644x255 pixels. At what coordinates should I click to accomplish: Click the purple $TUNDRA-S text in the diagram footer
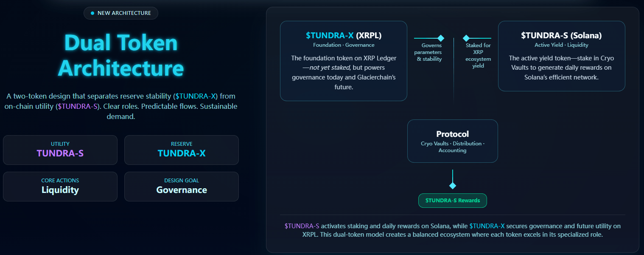tap(302, 226)
